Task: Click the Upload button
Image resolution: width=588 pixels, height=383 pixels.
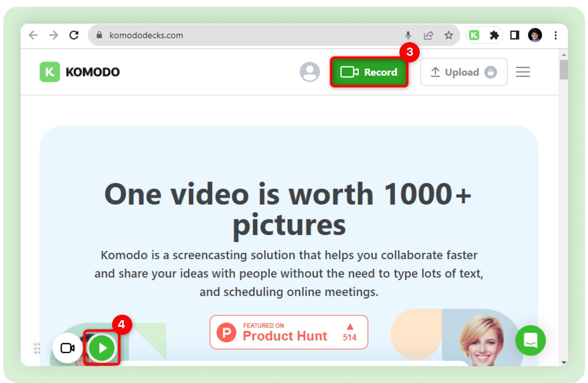Action: pyautogui.click(x=464, y=72)
